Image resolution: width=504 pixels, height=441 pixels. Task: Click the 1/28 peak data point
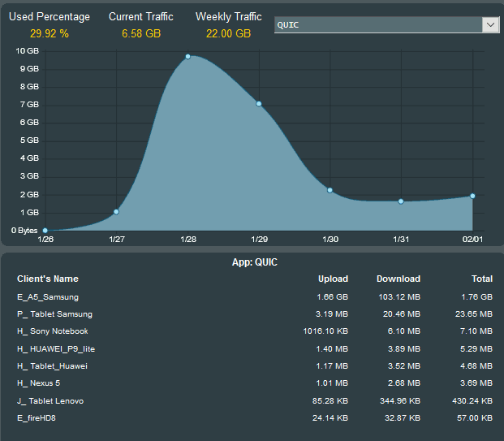tap(188, 57)
